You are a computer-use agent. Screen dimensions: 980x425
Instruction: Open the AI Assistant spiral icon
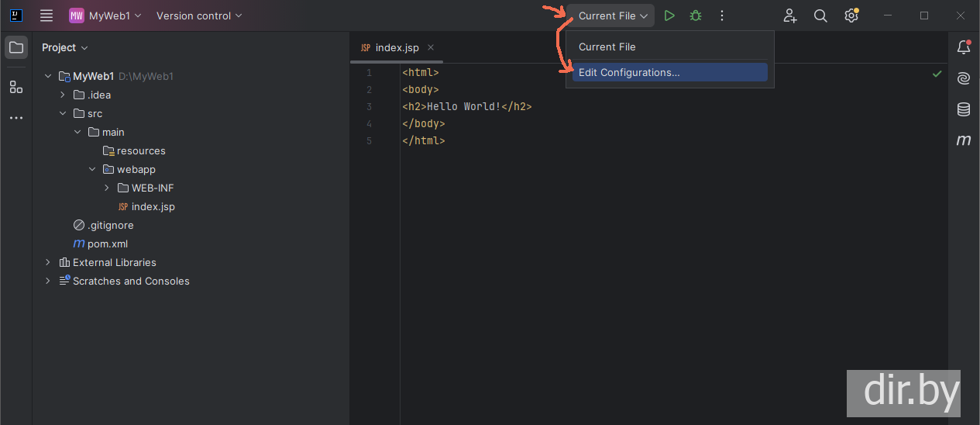point(964,78)
